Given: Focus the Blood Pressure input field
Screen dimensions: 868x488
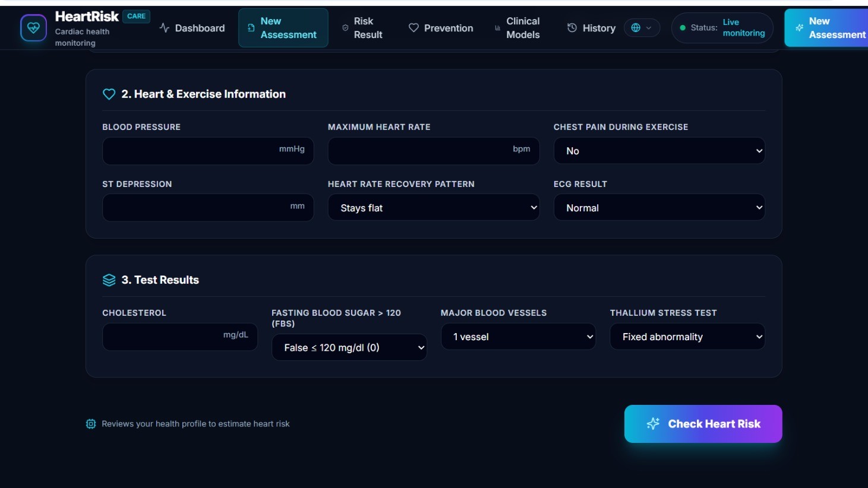Looking at the screenshot, I should (x=208, y=151).
